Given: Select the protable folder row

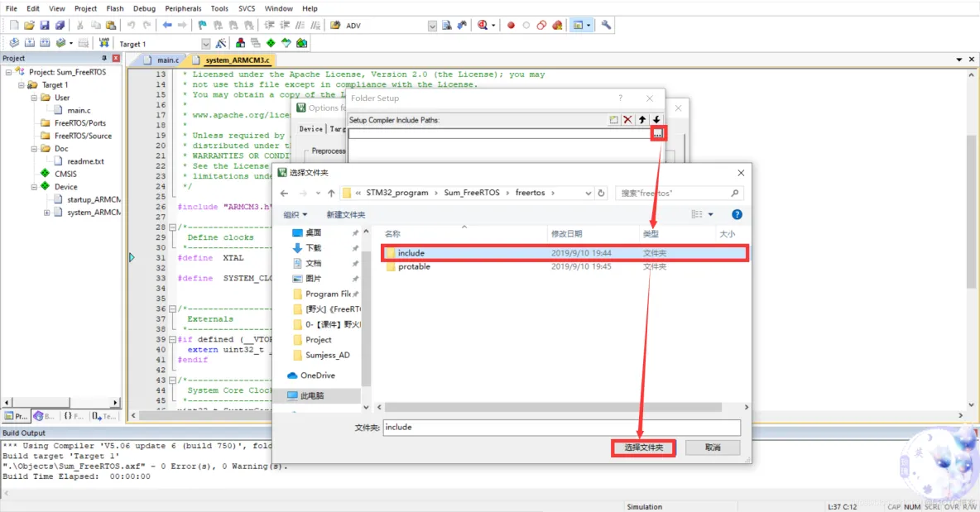Looking at the screenshot, I should point(565,266).
